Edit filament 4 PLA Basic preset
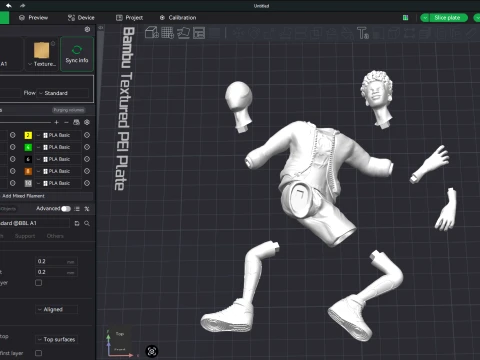Viewport: 480px width, 360px height. point(87,147)
